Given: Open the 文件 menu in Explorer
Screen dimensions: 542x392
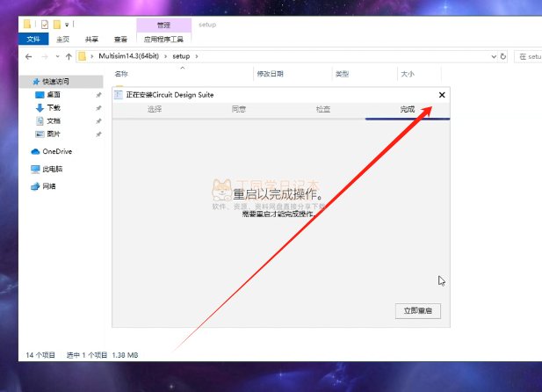Looking at the screenshot, I should [34, 40].
